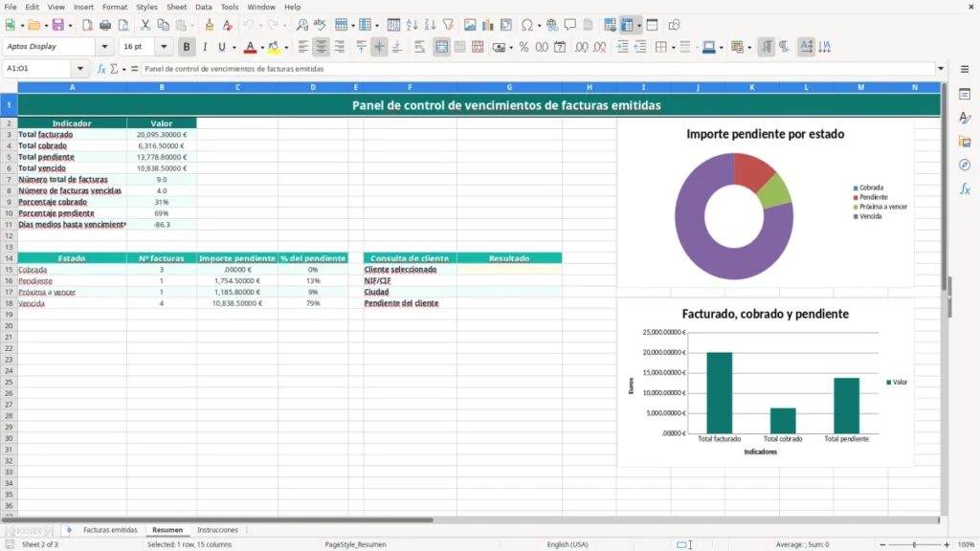Save the document with the Save icon
Screen dimensions: 980x551
(x=58, y=25)
